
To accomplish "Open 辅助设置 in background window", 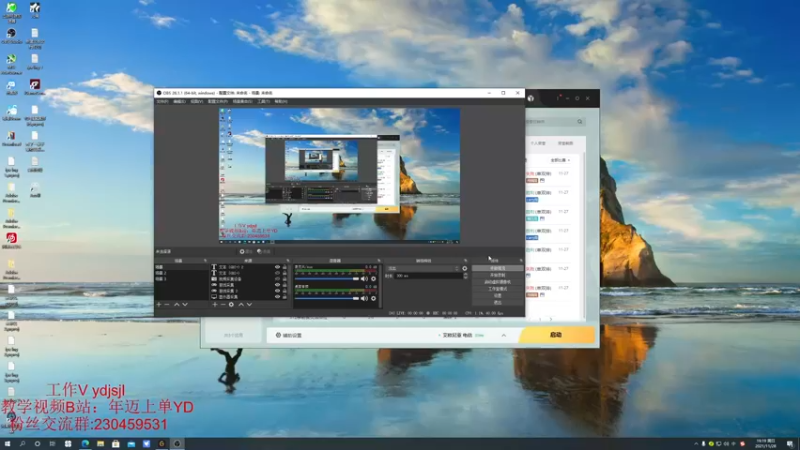I will click(289, 335).
